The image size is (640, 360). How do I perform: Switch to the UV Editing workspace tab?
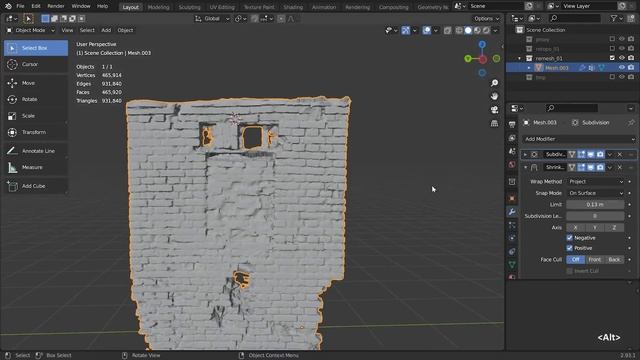click(x=222, y=7)
